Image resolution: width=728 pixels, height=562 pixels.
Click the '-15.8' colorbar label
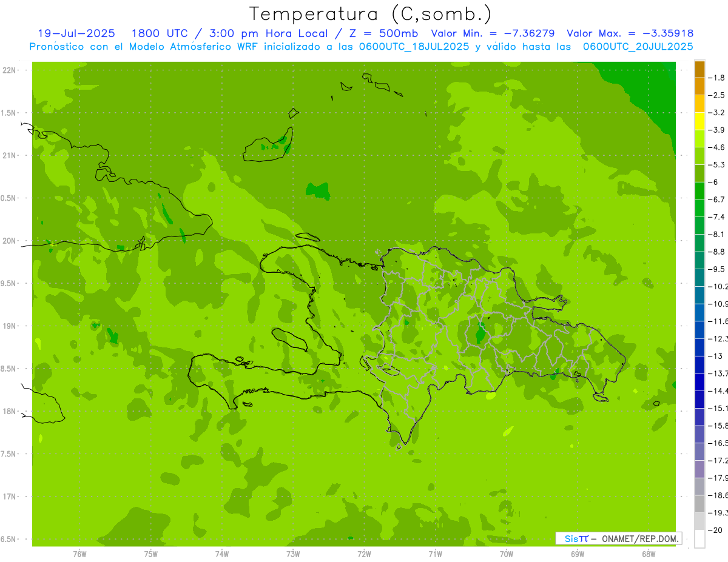click(x=719, y=426)
